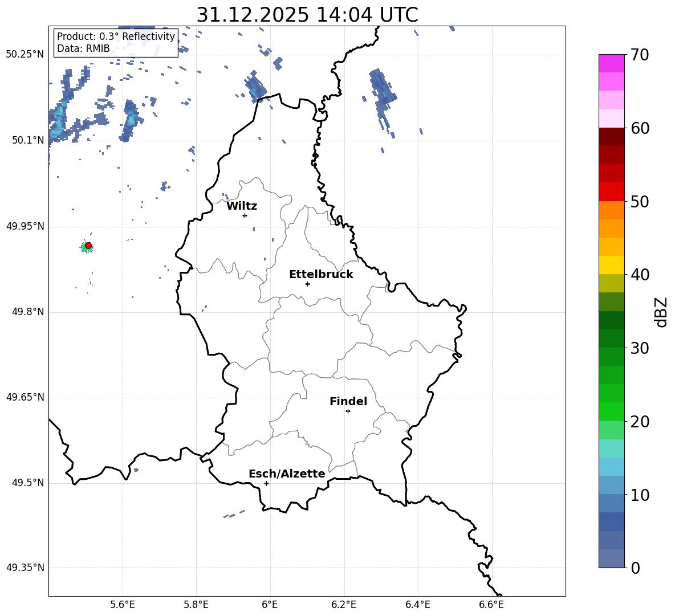
Task: Click the 49.95°N latitude label
Action: 25,226
